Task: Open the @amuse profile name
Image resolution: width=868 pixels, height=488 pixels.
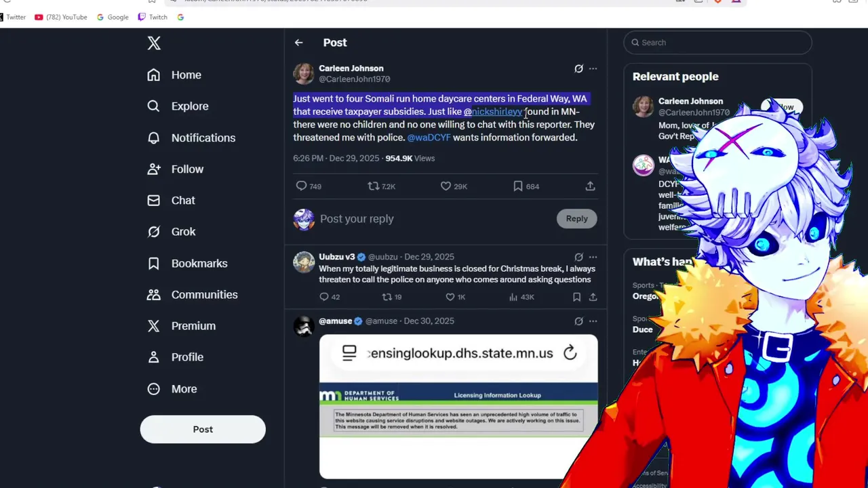Action: point(336,321)
